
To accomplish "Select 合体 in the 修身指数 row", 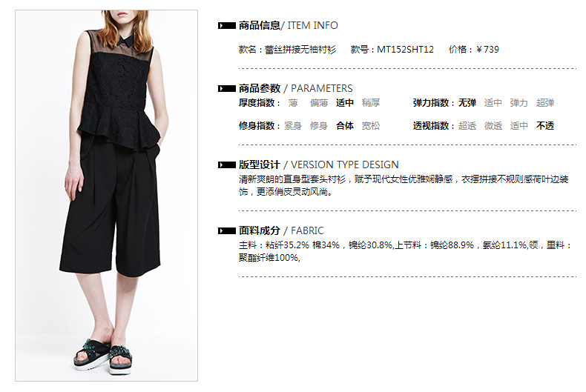I will click(x=345, y=126).
